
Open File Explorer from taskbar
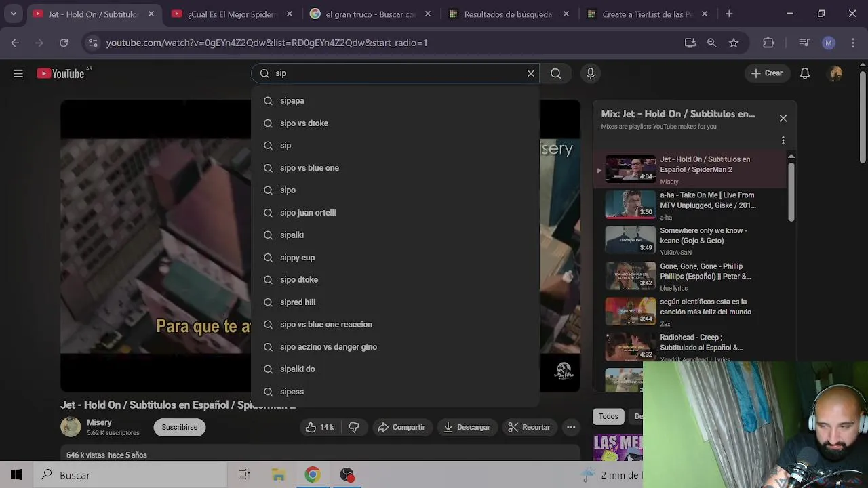point(278,475)
